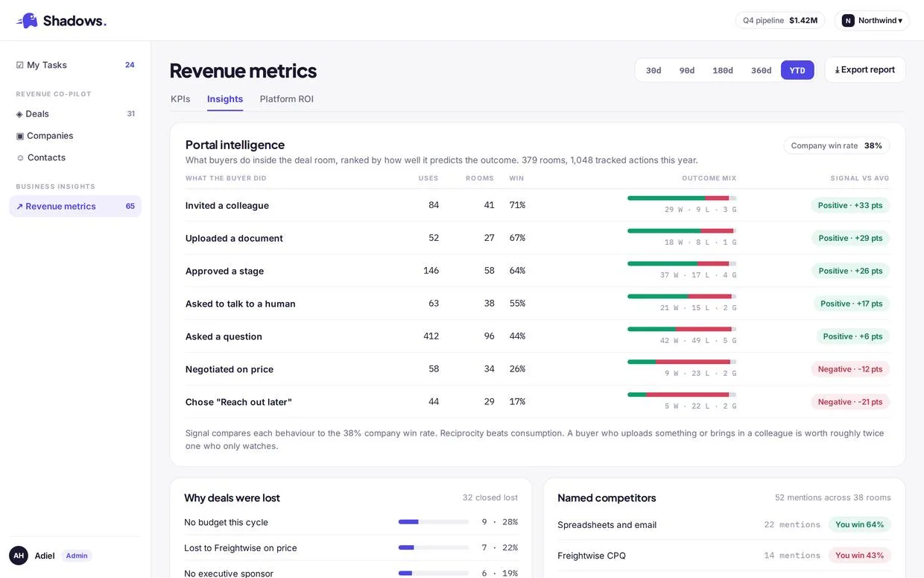Viewport: 924px width, 578px height.
Task: Click the Revenue metrics arrow icon
Action: coord(19,207)
